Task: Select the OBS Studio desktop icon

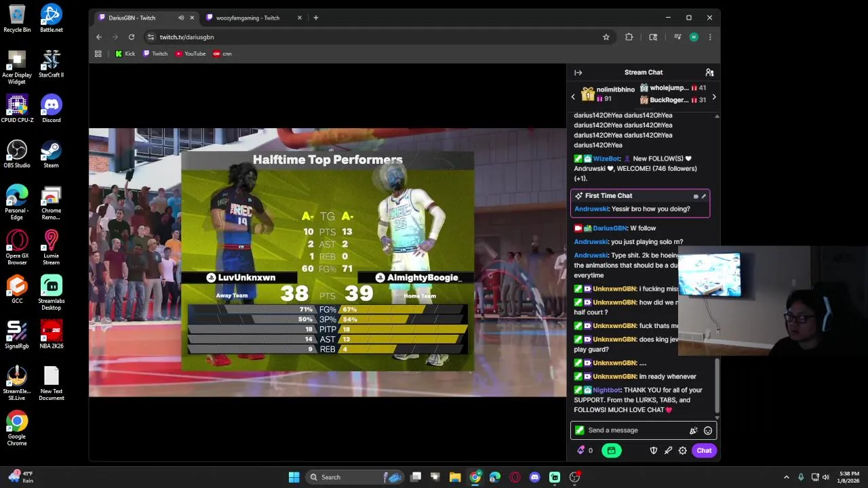Action: pos(17,155)
